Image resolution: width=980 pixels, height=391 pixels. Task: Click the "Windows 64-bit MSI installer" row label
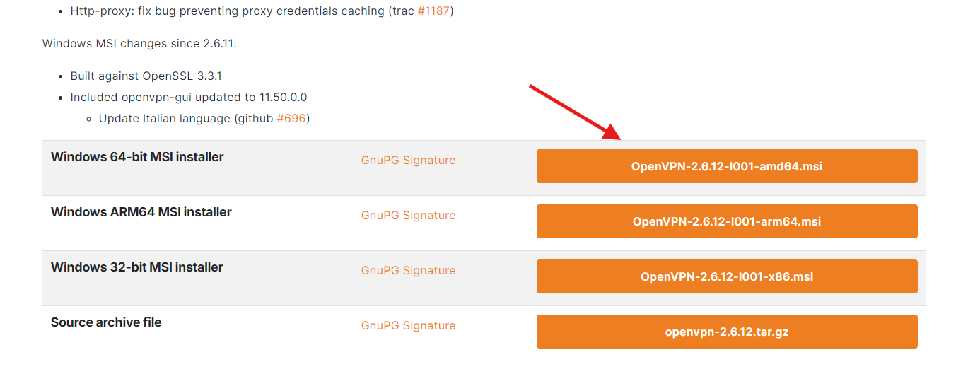tap(137, 157)
